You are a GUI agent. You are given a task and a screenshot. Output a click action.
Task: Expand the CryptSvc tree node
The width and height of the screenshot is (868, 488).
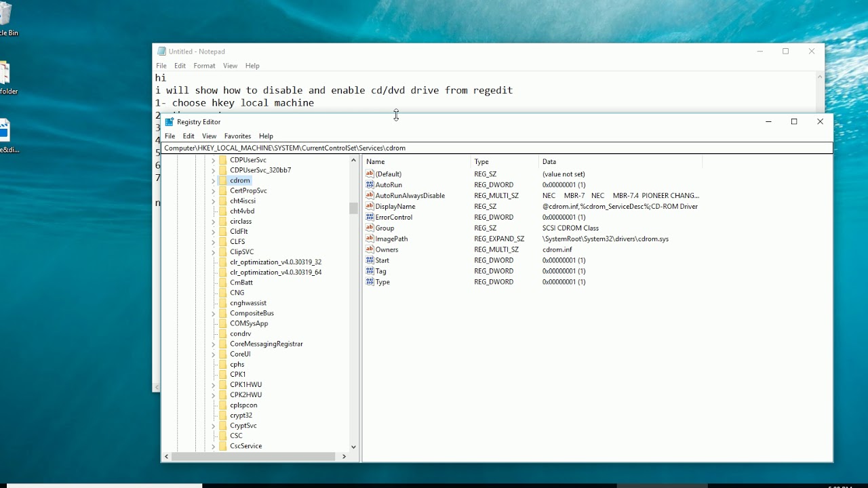(x=213, y=426)
